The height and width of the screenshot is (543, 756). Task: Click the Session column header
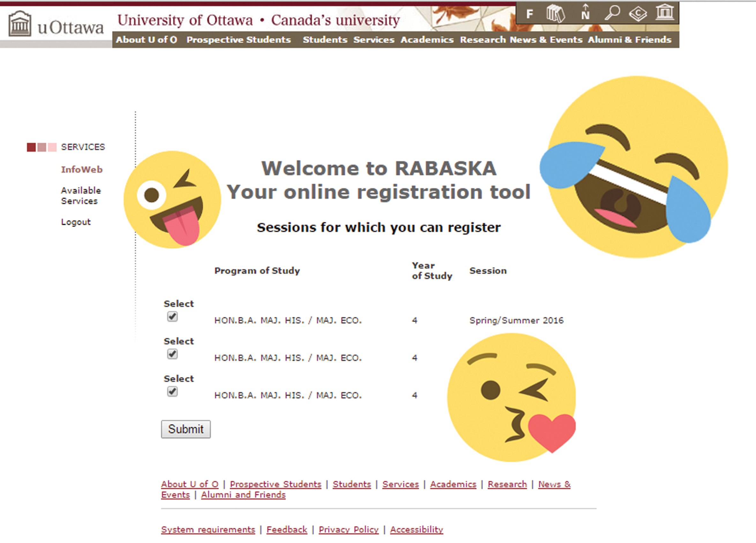coord(488,271)
